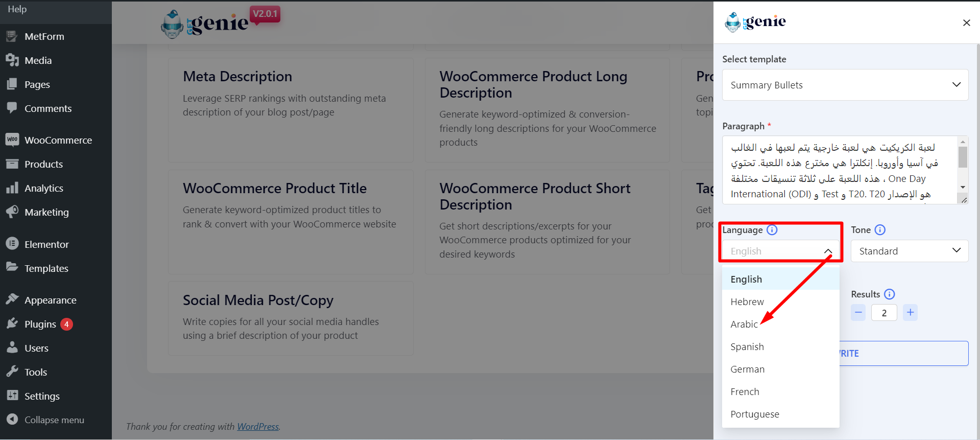
Task: Close the GetGenie side panel
Action: [966, 22]
